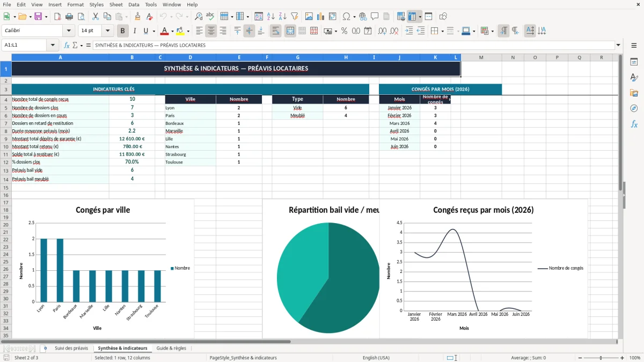Open Conditional Formatting dropdown arrow
The width and height of the screenshot is (644, 362).
492,31
